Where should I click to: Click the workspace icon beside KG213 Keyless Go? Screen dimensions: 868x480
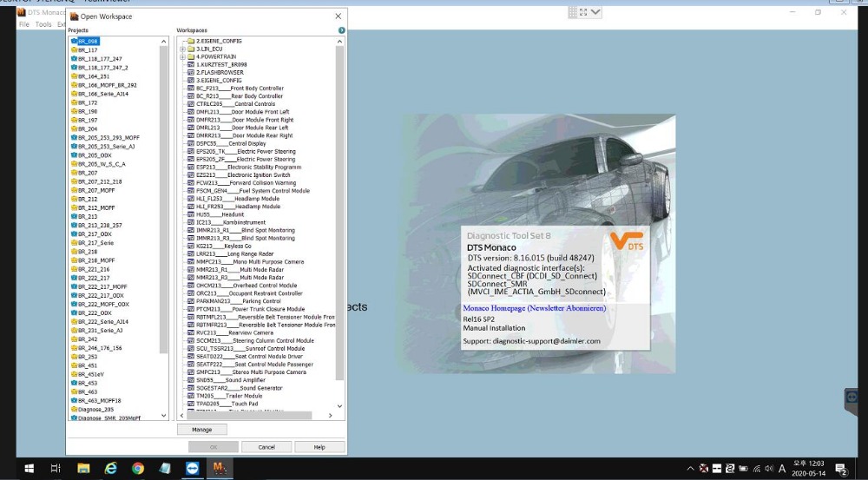pos(191,246)
